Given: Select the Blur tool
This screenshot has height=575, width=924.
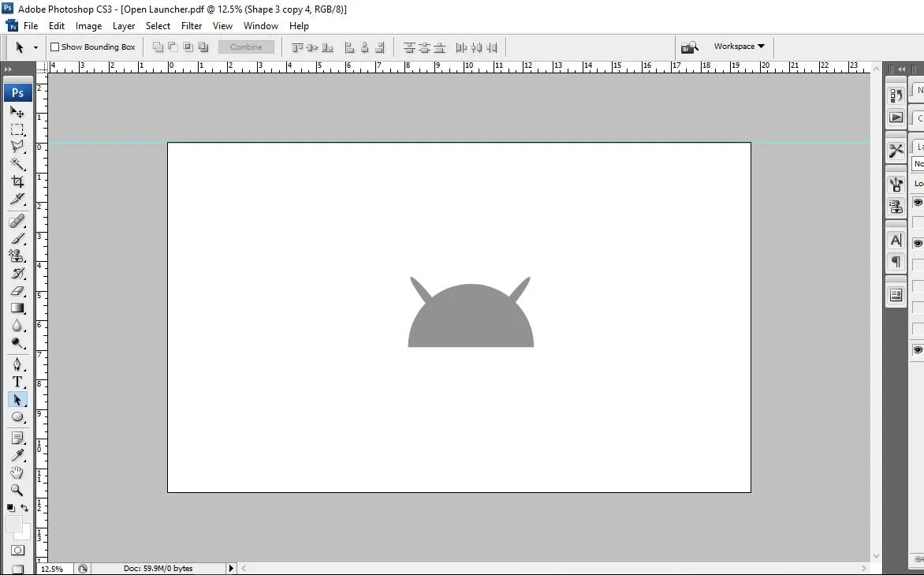Looking at the screenshot, I should (x=17, y=325).
